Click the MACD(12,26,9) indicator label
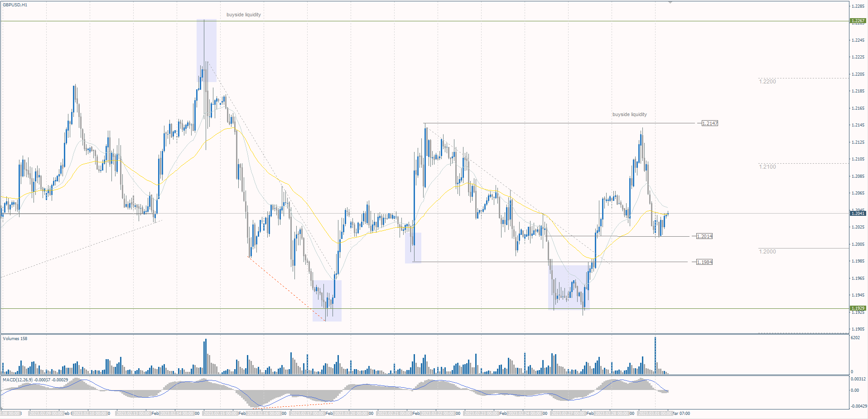Viewport: 868px width, 419px height. tap(35, 380)
